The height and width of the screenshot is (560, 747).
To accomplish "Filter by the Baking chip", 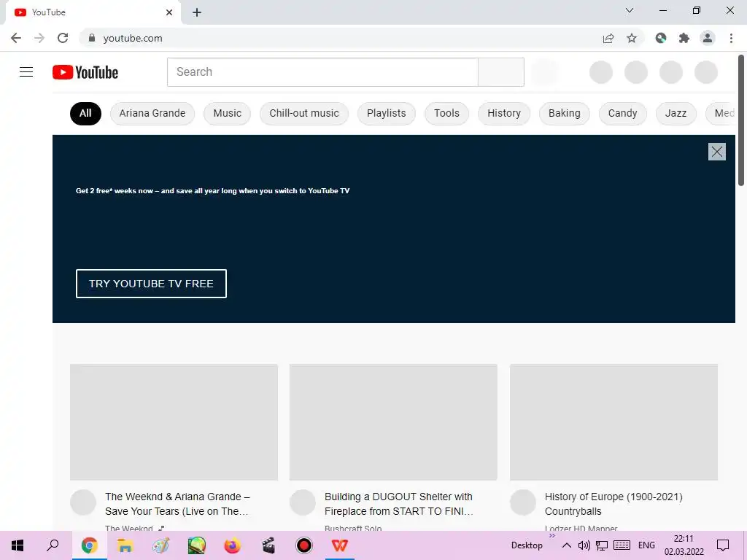I will (565, 113).
